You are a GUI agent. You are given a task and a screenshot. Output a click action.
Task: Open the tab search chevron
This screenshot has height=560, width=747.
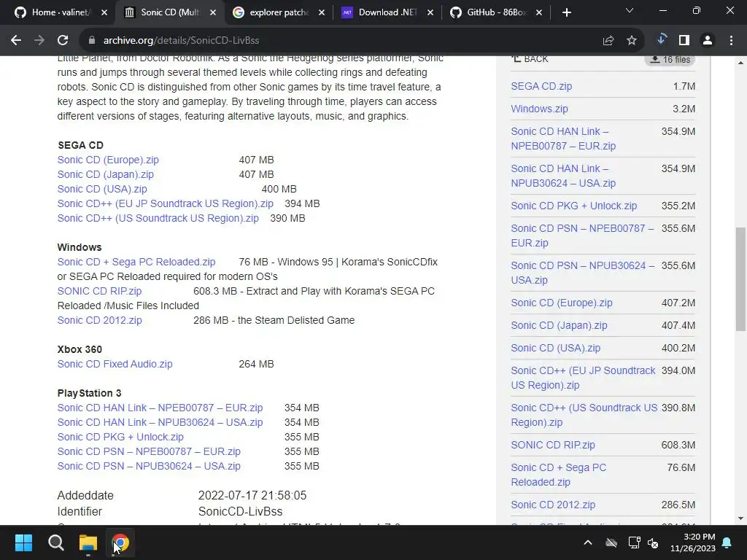(630, 10)
